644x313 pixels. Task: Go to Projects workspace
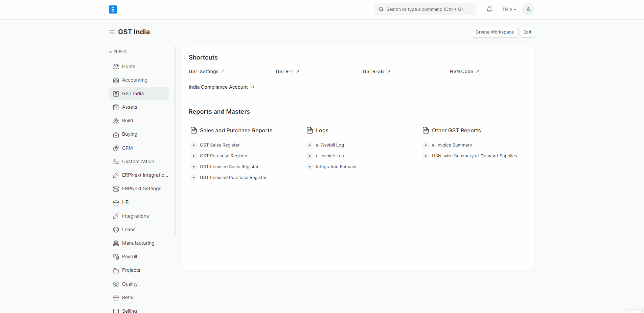click(x=139, y=270)
